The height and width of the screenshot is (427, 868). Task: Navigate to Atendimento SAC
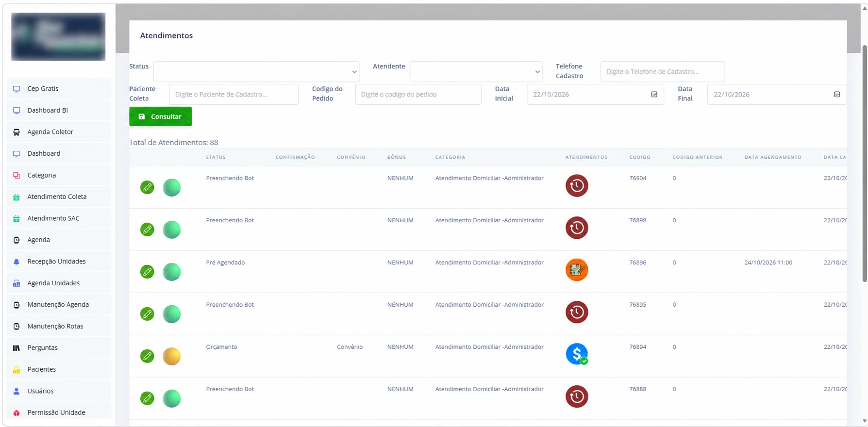pos(58,218)
